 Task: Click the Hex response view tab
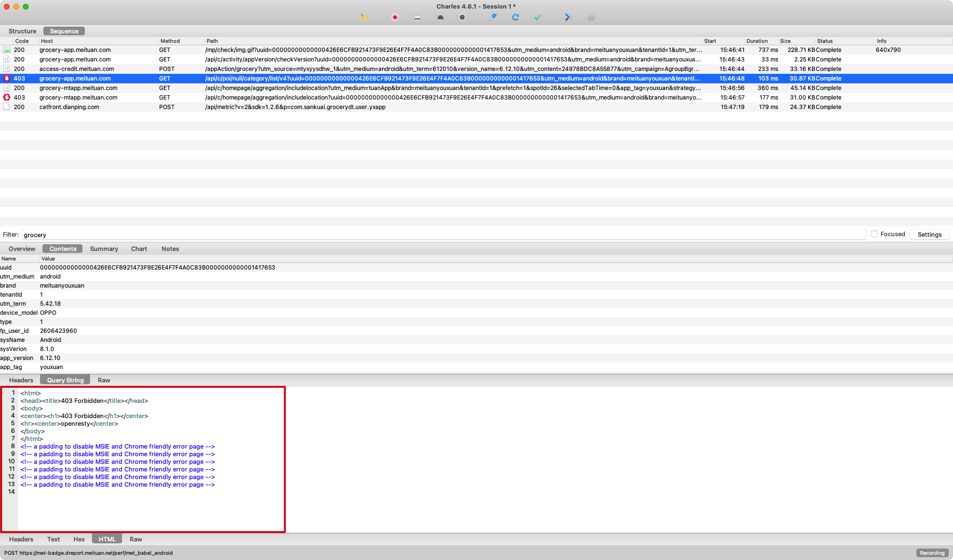78,540
